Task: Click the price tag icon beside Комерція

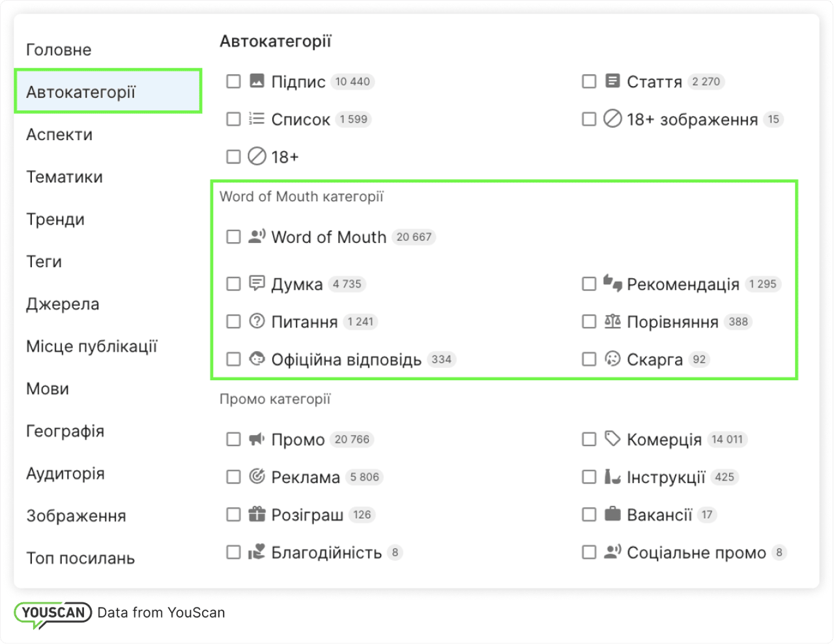Action: [x=612, y=438]
